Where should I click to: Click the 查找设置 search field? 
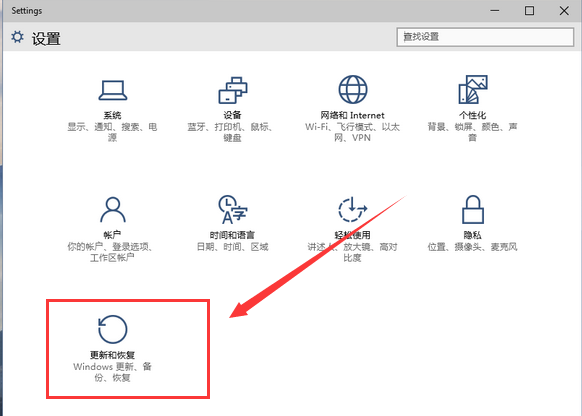(485, 37)
